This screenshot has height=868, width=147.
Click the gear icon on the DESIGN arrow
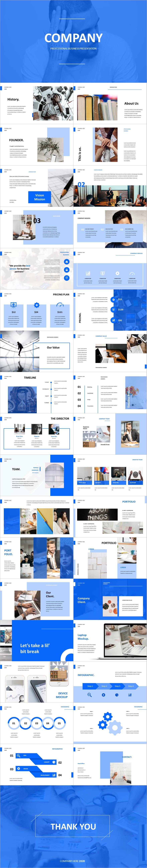(x=19, y=769)
